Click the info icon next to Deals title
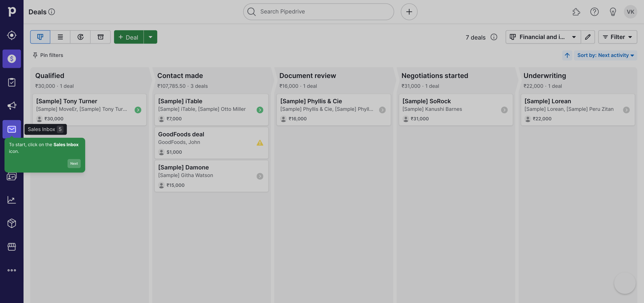The height and width of the screenshot is (303, 644). coord(52,12)
